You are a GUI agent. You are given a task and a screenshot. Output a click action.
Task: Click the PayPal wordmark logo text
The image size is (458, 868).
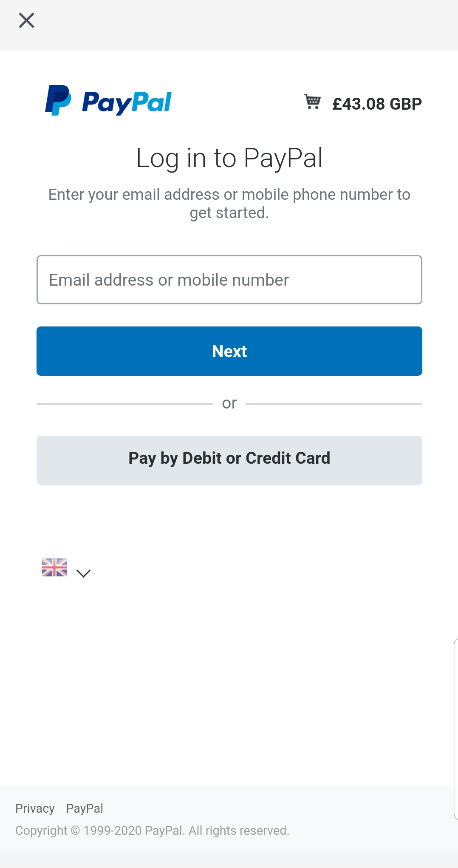(127, 102)
